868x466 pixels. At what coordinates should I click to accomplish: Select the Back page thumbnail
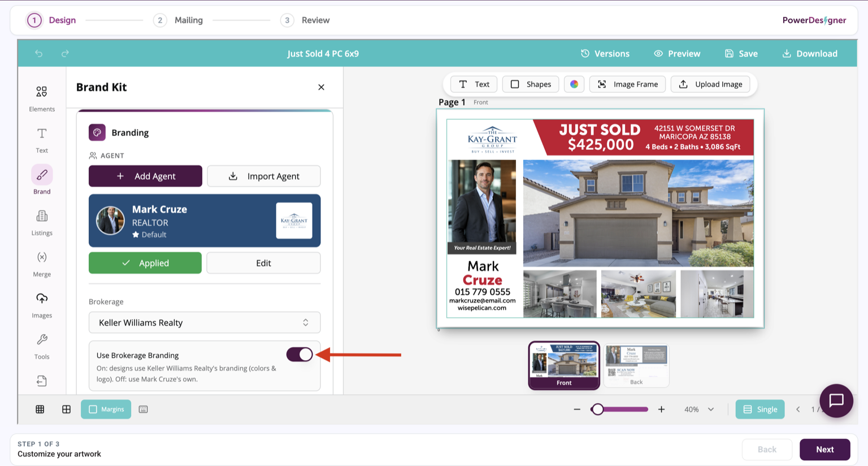(x=636, y=365)
